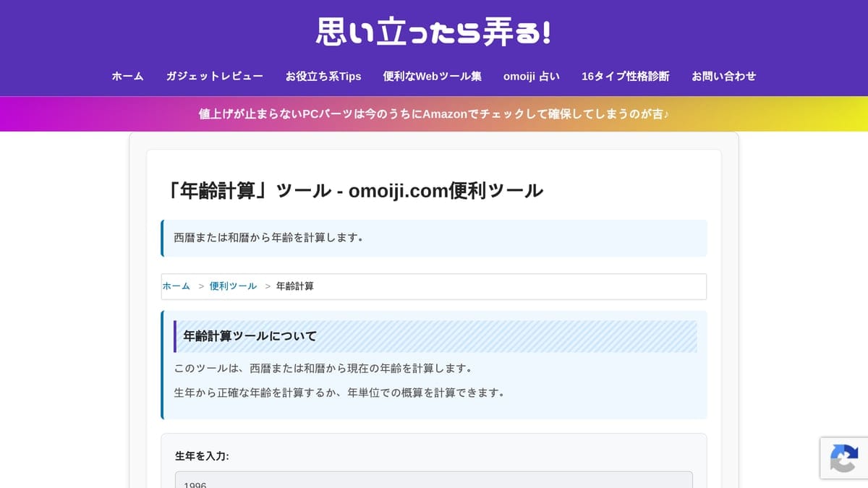Open the ガジェットレビュー menu item
This screenshot has height=488, width=868.
click(214, 76)
